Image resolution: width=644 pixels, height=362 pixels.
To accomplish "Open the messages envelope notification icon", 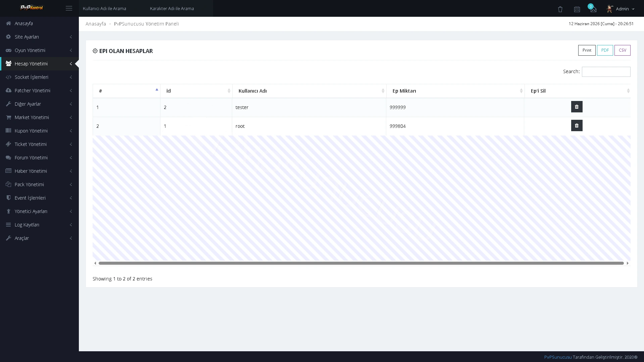I will (593, 9).
